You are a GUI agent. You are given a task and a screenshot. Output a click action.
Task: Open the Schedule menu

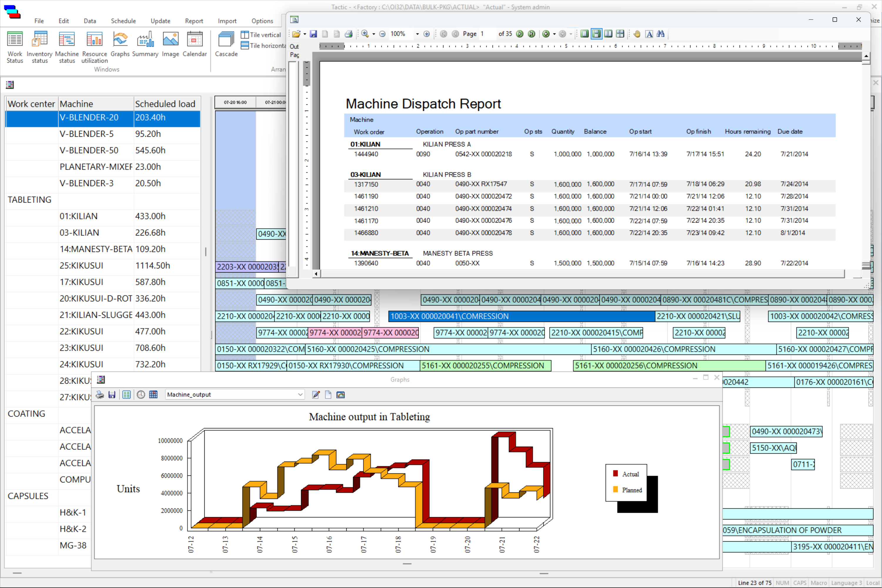click(x=123, y=21)
